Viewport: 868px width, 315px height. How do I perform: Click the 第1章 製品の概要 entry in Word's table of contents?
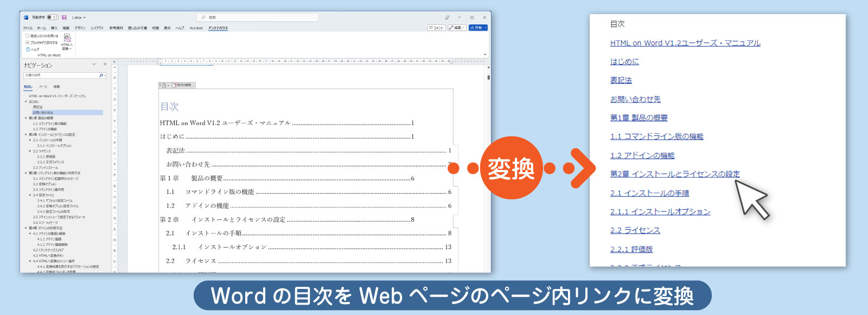287,178
